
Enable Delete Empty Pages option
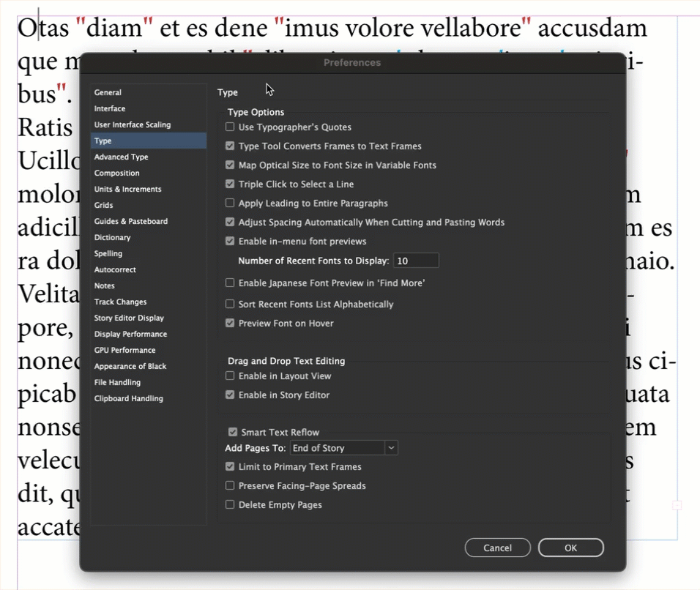[230, 505]
